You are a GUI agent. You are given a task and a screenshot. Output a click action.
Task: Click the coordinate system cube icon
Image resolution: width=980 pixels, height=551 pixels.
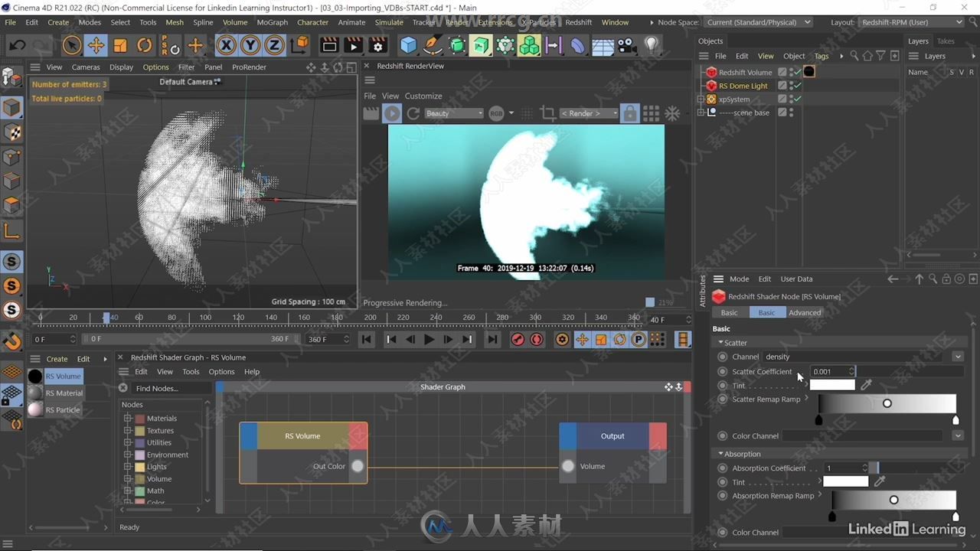click(x=299, y=45)
